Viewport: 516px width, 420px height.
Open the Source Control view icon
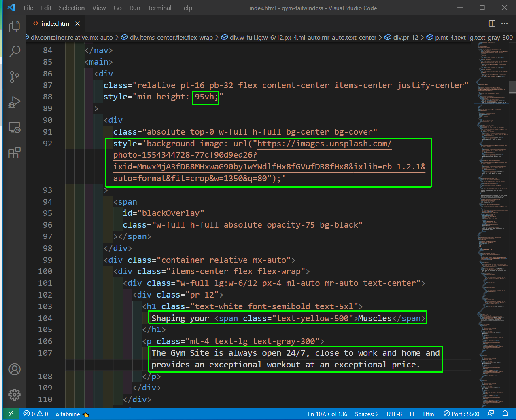pos(15,77)
